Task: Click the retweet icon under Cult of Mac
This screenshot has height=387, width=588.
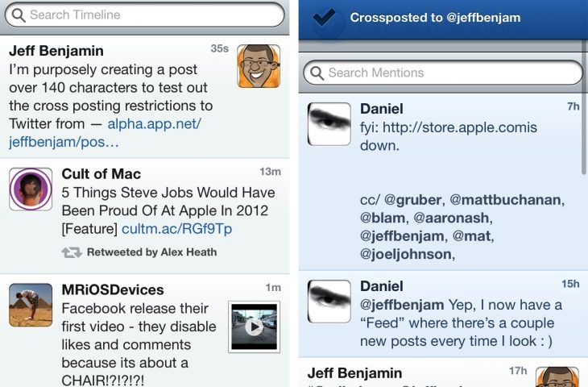Action: (x=72, y=252)
